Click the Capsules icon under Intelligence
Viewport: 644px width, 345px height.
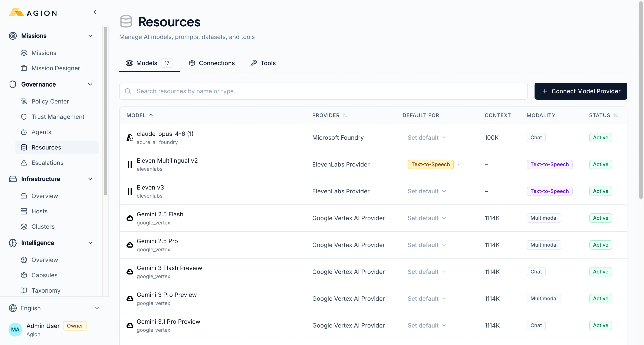pyautogui.click(x=24, y=275)
